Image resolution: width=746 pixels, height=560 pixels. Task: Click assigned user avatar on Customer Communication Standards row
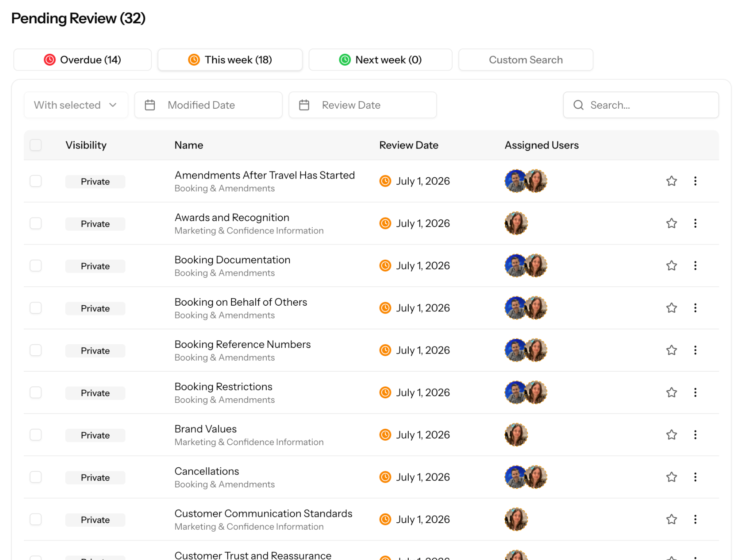tap(516, 519)
